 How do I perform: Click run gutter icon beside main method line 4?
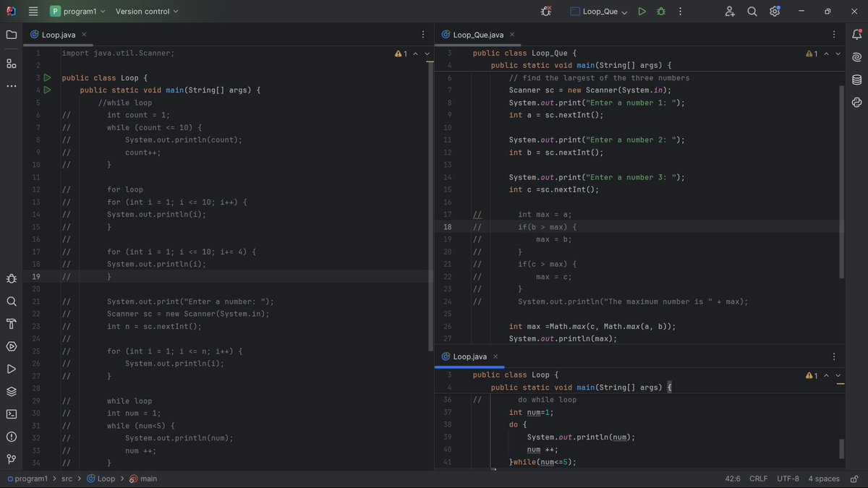coord(47,90)
